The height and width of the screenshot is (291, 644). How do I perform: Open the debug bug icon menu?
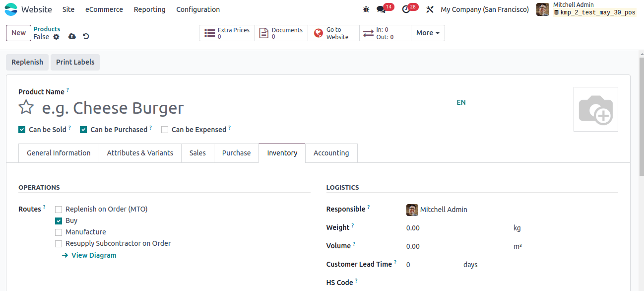click(366, 9)
